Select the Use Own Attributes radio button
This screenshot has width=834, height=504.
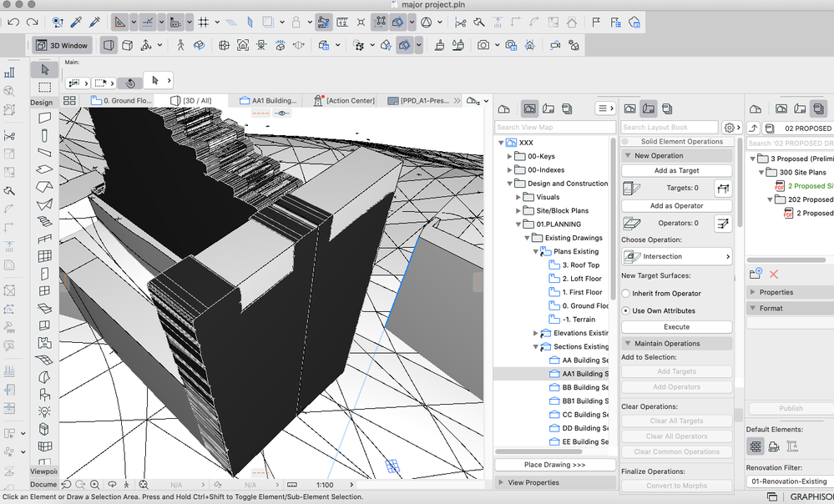click(626, 310)
